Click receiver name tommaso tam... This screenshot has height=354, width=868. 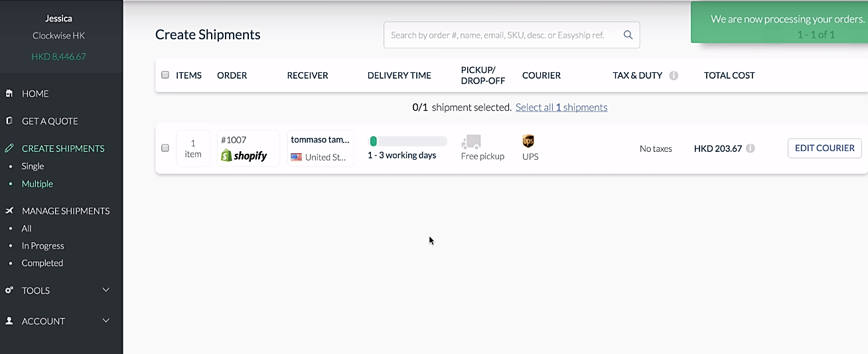pos(320,140)
